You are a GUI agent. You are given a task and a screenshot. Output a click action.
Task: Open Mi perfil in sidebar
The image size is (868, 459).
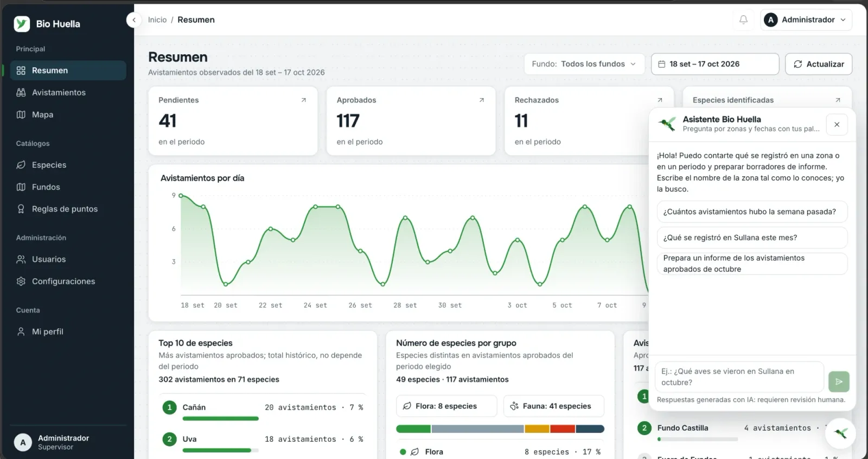(x=68, y=331)
